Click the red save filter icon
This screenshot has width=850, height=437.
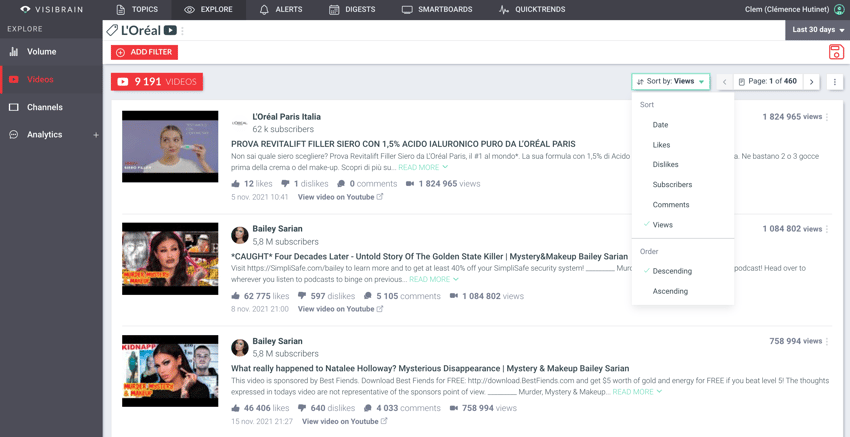pyautogui.click(x=836, y=52)
